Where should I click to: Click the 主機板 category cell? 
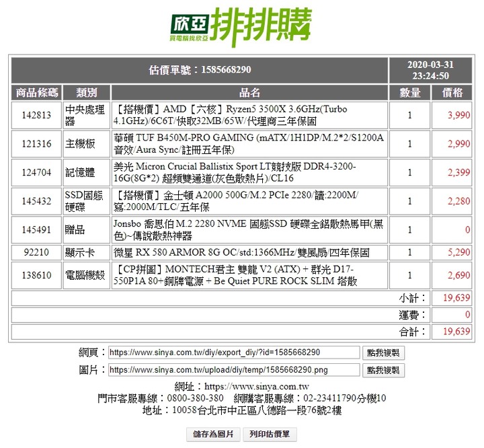[x=87, y=144]
